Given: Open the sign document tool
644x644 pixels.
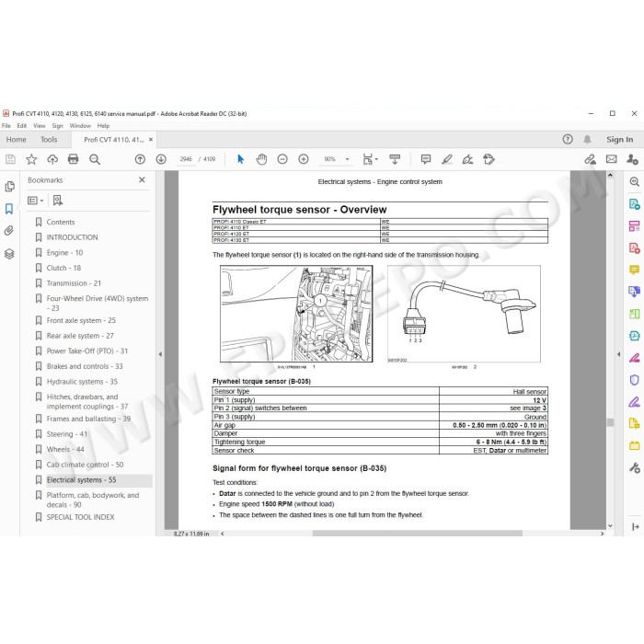Looking at the screenshot, I should [467, 159].
